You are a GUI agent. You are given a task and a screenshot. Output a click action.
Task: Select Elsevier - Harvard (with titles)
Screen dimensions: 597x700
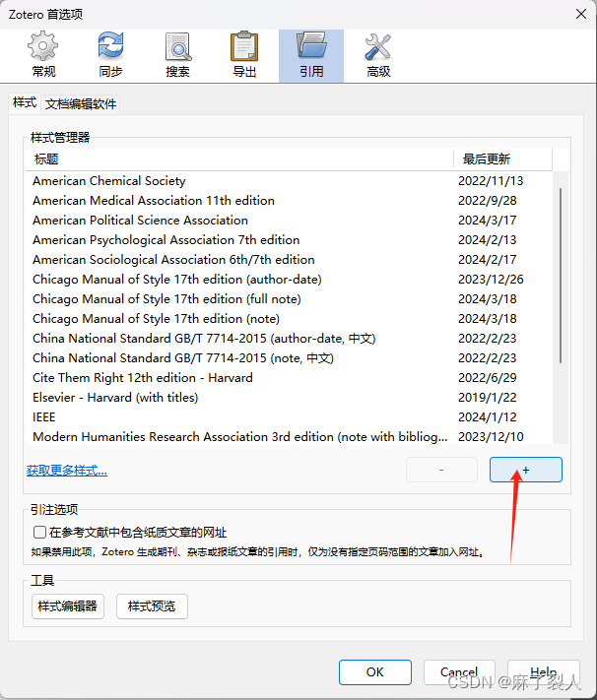click(289, 397)
